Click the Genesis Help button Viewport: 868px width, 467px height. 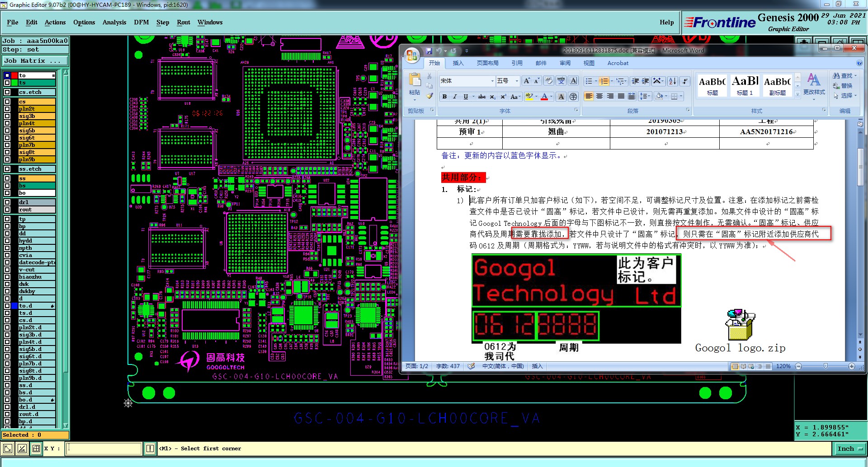click(x=666, y=22)
